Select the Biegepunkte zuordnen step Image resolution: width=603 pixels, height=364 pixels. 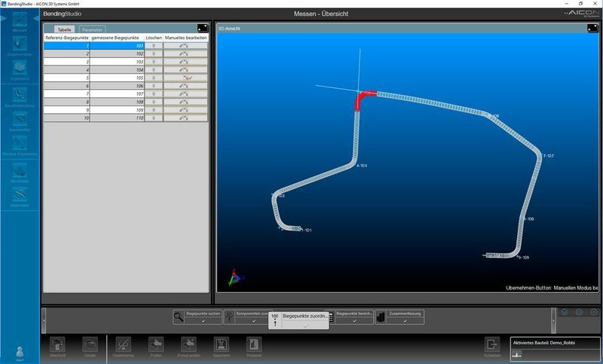(x=298, y=320)
